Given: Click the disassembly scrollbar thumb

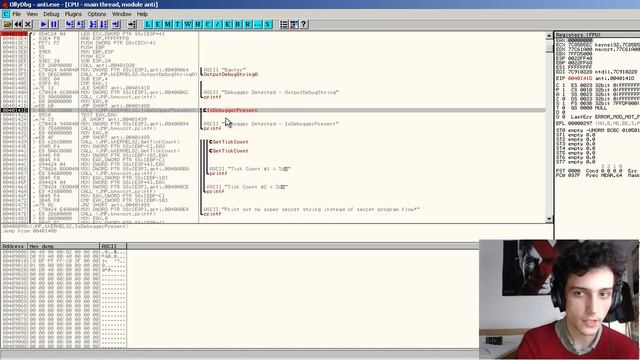Looking at the screenshot, I should click(x=549, y=47).
